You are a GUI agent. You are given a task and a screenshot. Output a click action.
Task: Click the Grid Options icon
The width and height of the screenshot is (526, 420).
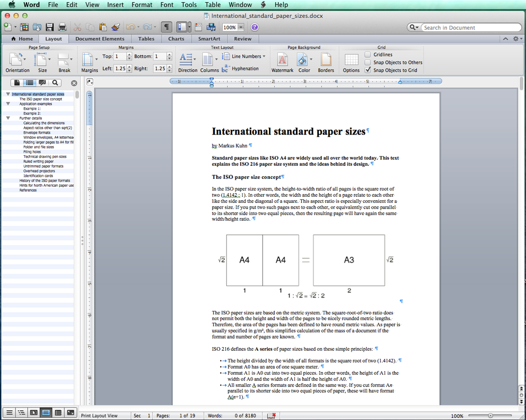(351, 60)
